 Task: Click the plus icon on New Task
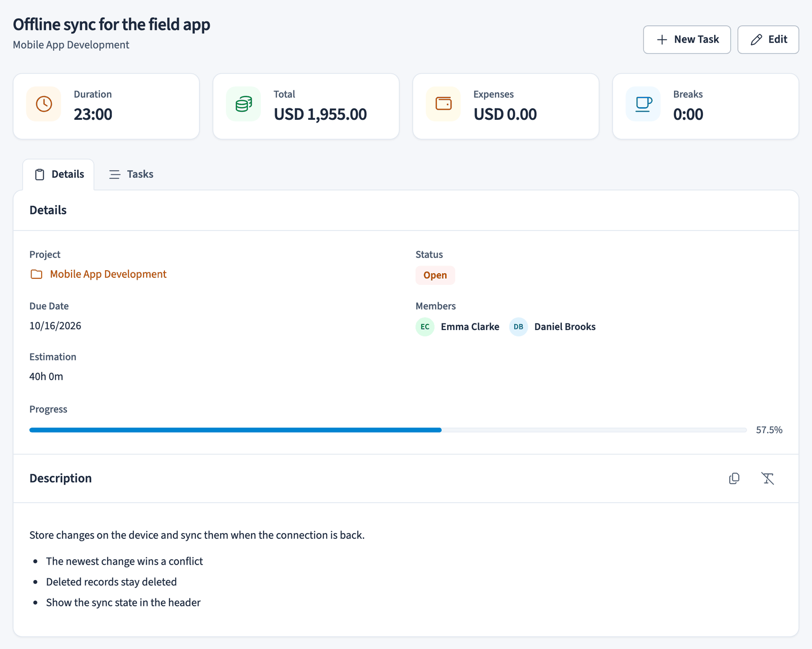pos(662,40)
